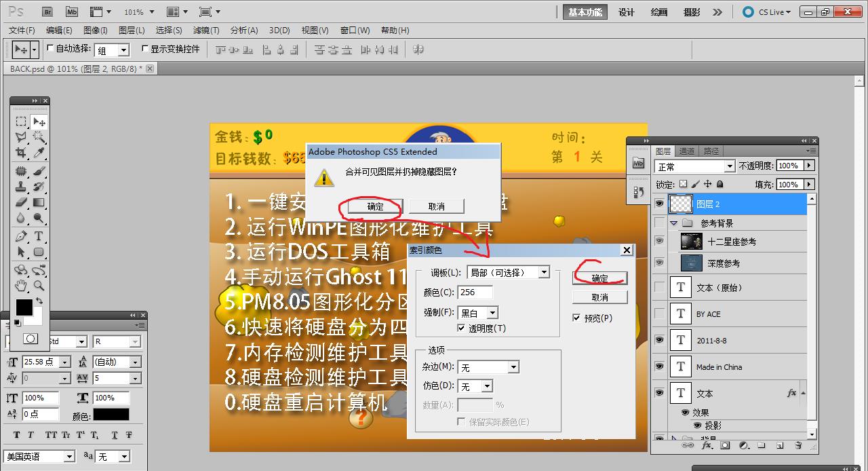Viewport: 868px width, 471px height.
Task: Click 取消 in the merge alert
Action: coord(437,206)
